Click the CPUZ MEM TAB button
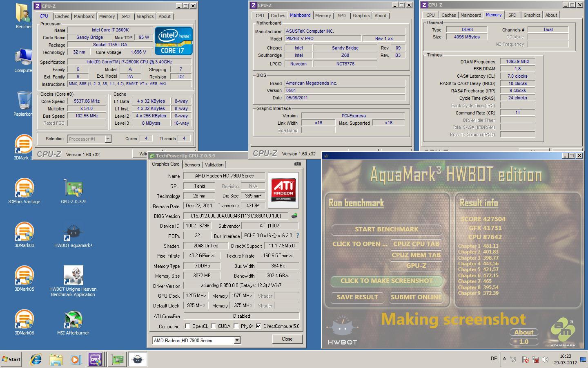The image size is (588, 368). (x=416, y=255)
